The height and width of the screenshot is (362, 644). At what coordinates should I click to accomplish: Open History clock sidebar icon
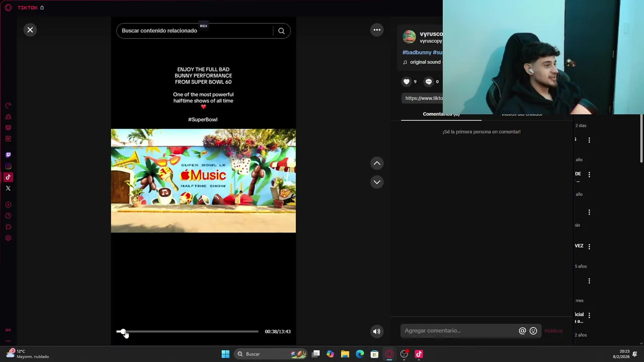click(8, 216)
